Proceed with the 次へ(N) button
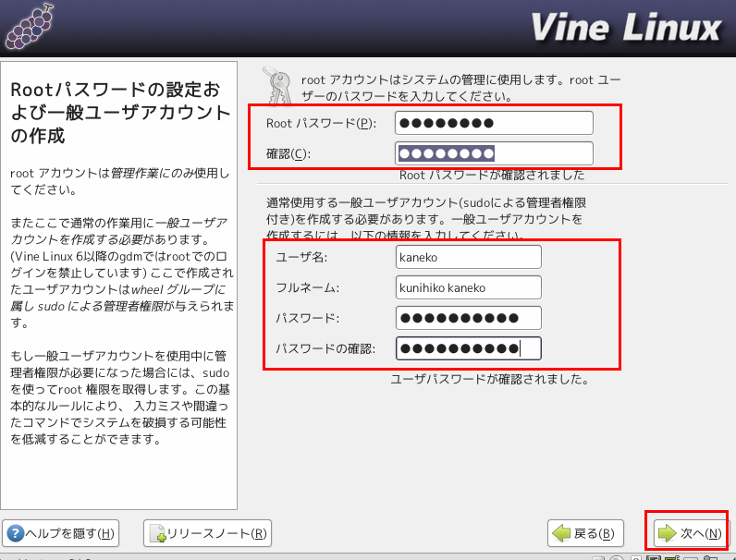This screenshot has width=736, height=560. tap(690, 533)
